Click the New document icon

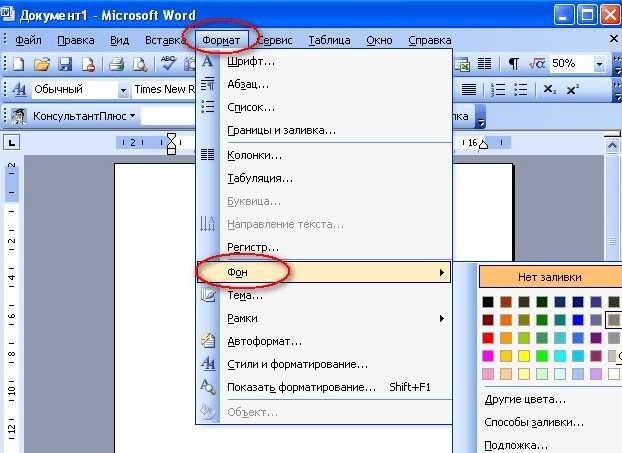[18, 64]
